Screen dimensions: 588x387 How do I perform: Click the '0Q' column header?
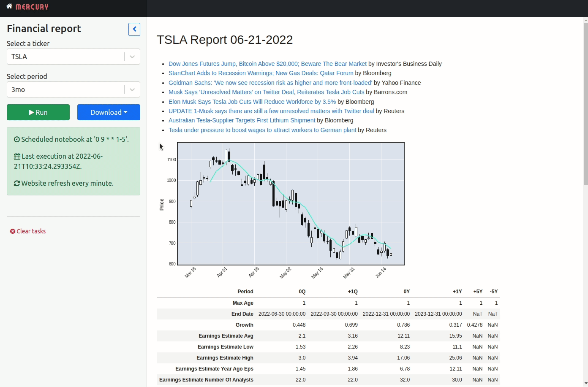click(x=302, y=292)
